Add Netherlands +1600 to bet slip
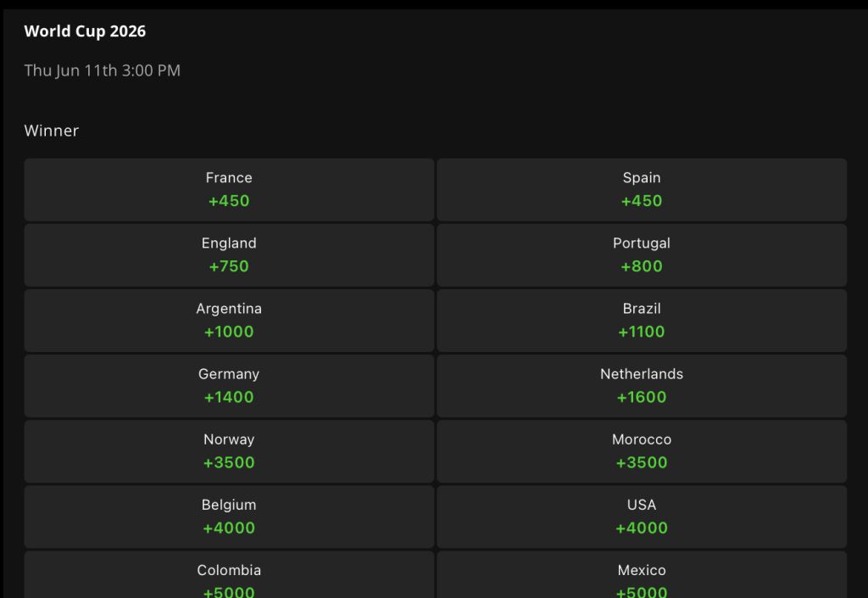The width and height of the screenshot is (868, 598). click(x=642, y=386)
